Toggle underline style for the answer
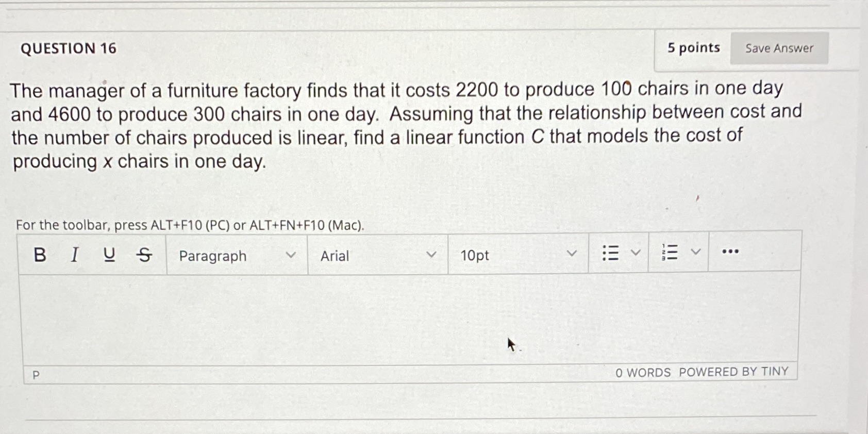Image resolution: width=868 pixels, height=434 pixels. coord(109,253)
